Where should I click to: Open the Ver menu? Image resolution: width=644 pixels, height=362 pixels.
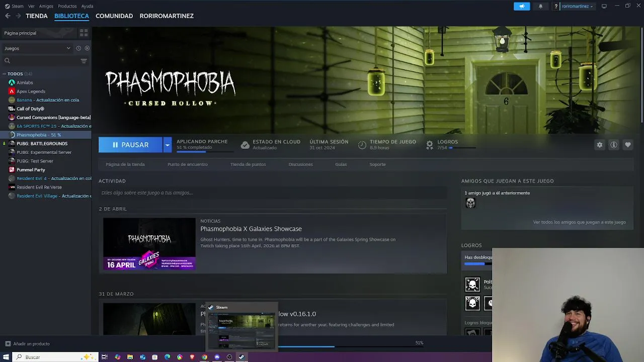(31, 6)
